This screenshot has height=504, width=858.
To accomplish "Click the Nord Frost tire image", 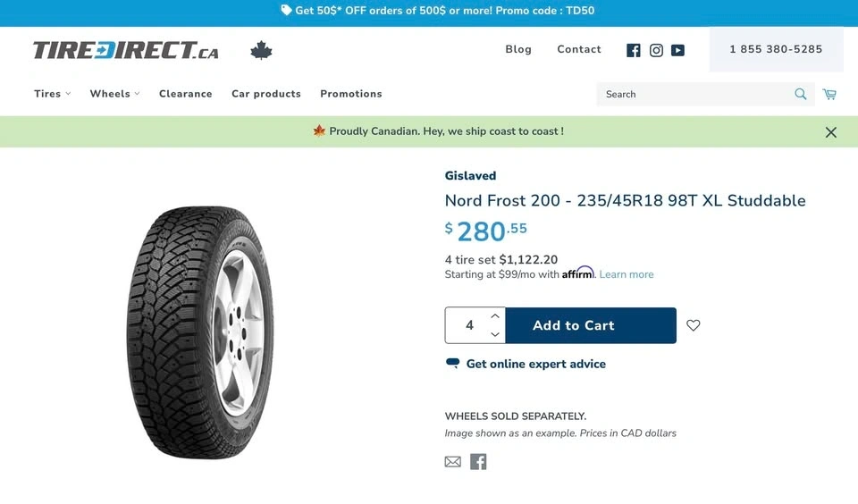I will tap(200, 332).
